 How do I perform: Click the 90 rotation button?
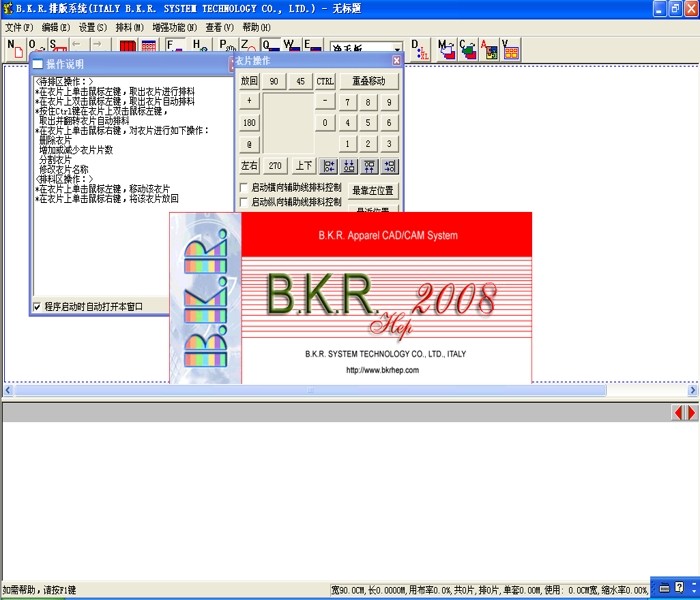(x=274, y=81)
